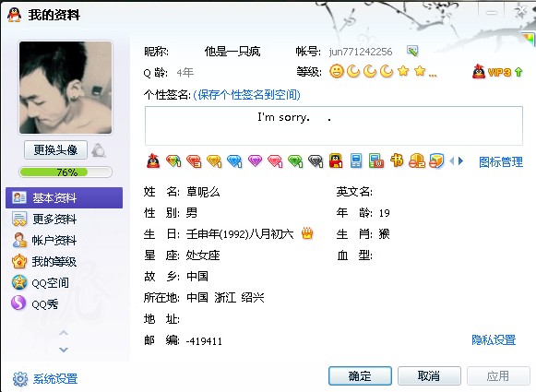Click the blue diamond service icon
Image resolution: width=536 pixels, height=392 pixels.
(234, 161)
